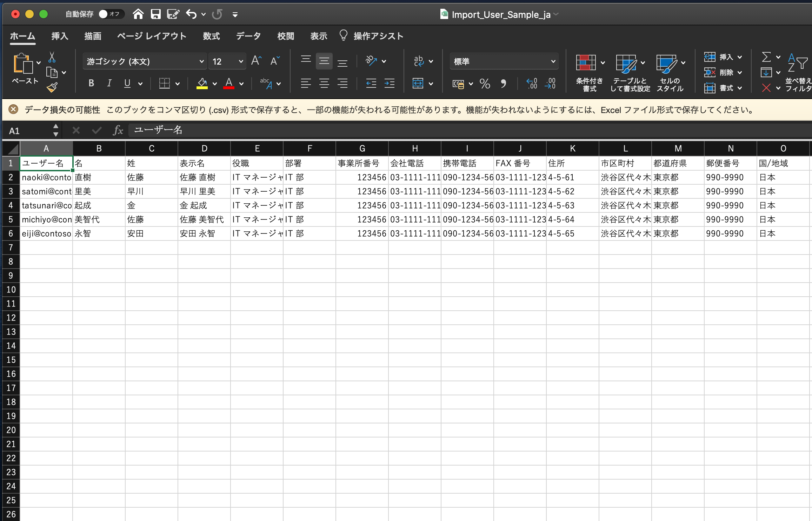
Task: Open the データ tab
Action: click(x=248, y=36)
